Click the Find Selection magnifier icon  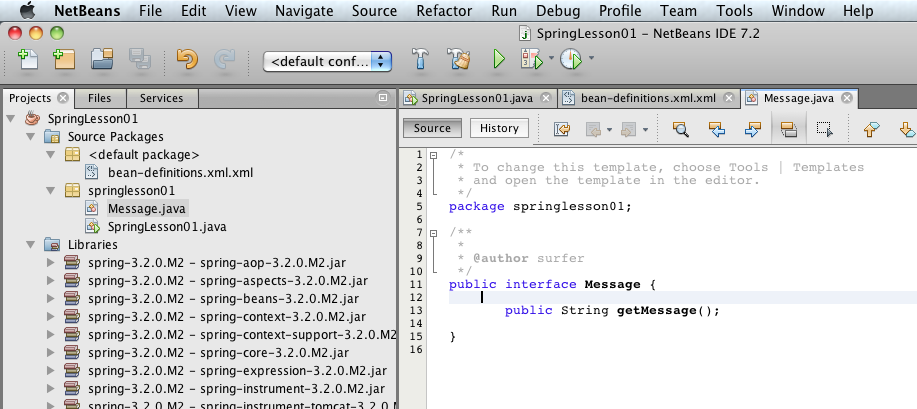[x=681, y=129]
